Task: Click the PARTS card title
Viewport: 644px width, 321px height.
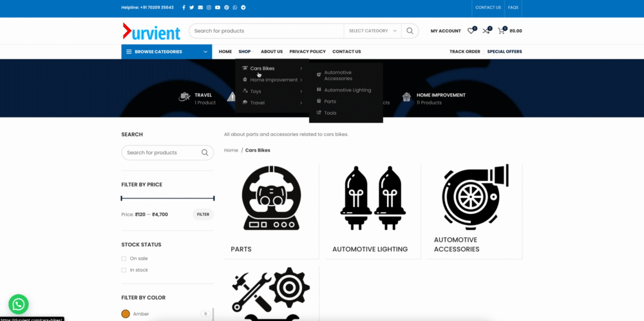Action: [x=241, y=249]
